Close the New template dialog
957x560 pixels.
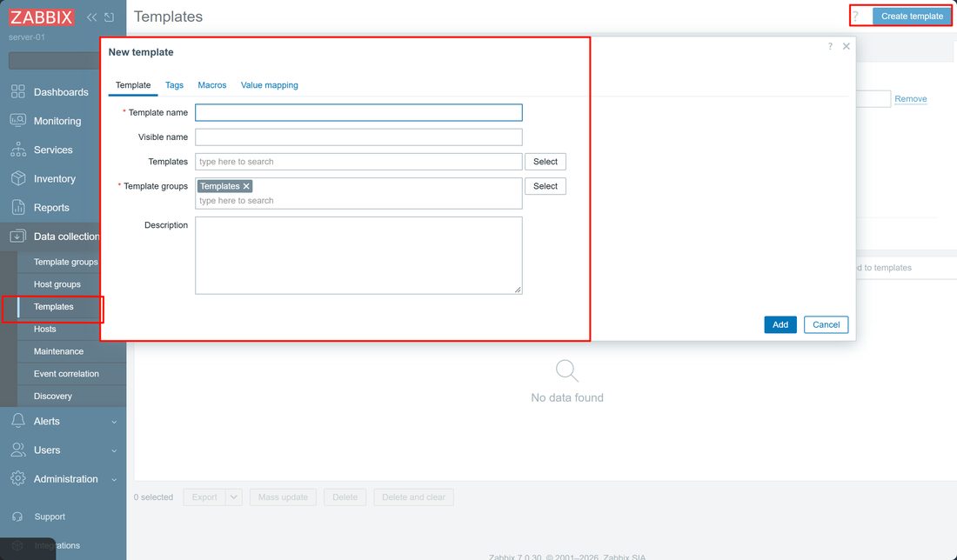[846, 46]
